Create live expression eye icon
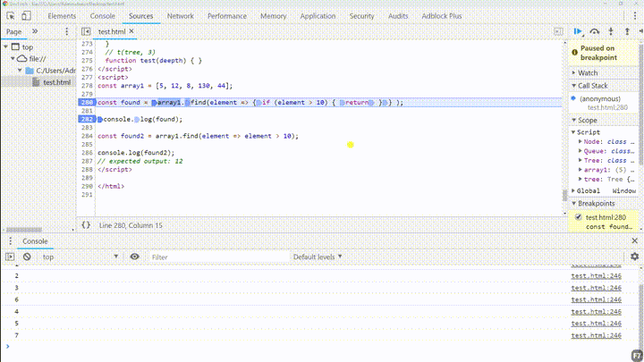The width and height of the screenshot is (644, 362). [x=134, y=257]
